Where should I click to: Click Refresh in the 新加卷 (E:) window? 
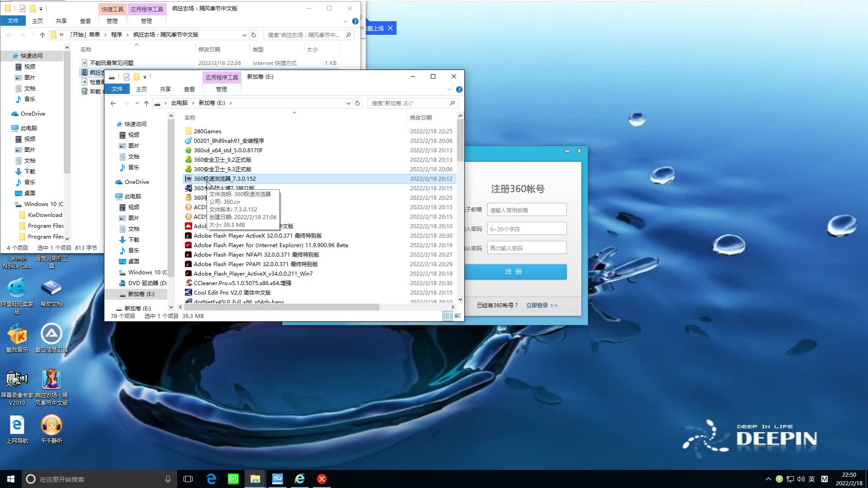pyautogui.click(x=357, y=103)
